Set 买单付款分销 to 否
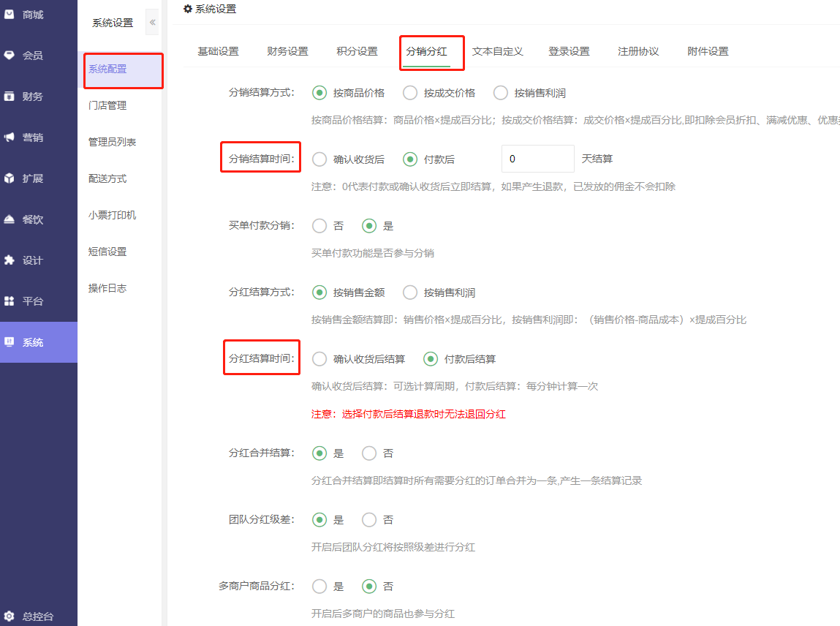 click(319, 226)
